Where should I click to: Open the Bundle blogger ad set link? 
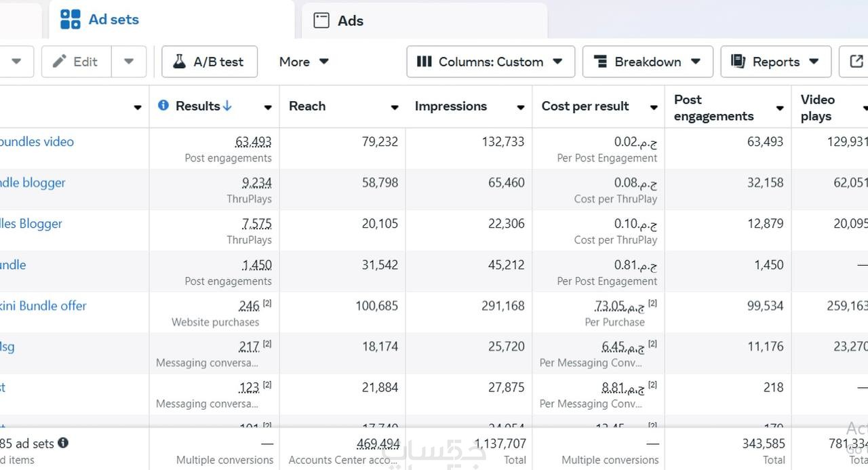tap(33, 182)
